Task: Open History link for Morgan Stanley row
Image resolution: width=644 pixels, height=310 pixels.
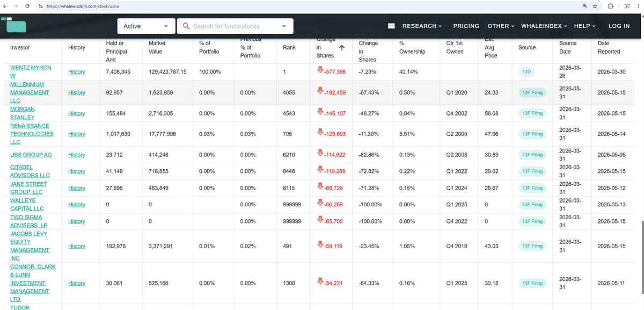Action: (77, 113)
